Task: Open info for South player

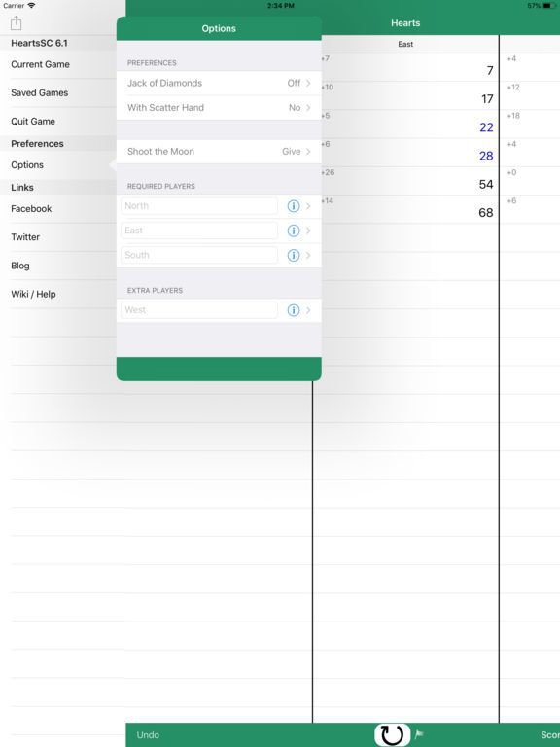Action: (294, 256)
